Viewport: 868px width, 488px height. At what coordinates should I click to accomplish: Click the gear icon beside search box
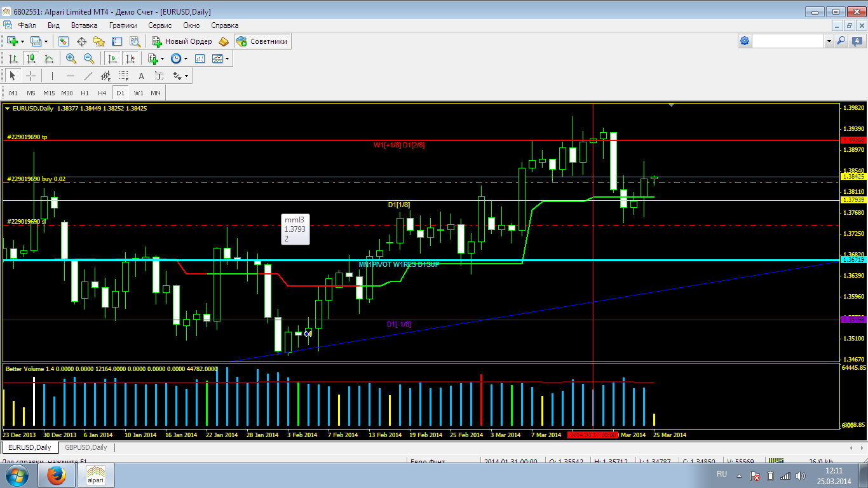click(744, 41)
